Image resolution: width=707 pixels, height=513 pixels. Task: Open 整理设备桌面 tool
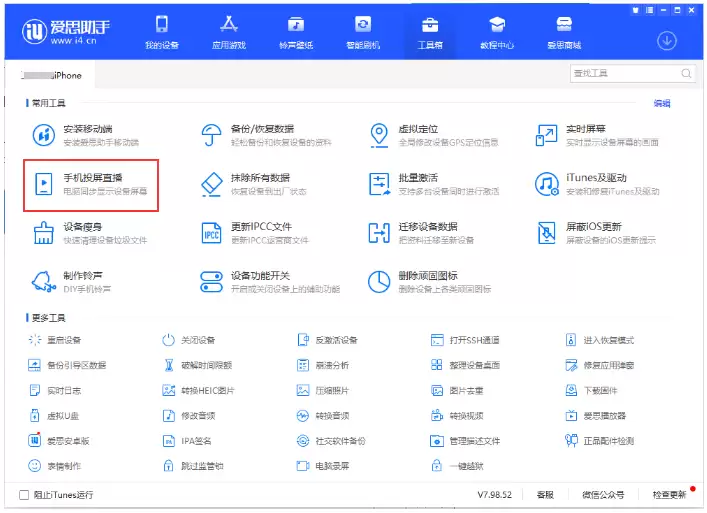465,365
